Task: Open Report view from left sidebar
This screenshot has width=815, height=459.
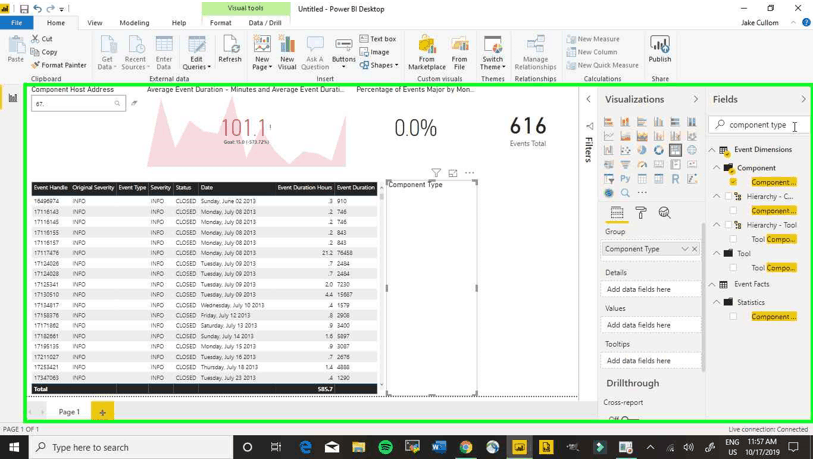Action: (12, 98)
